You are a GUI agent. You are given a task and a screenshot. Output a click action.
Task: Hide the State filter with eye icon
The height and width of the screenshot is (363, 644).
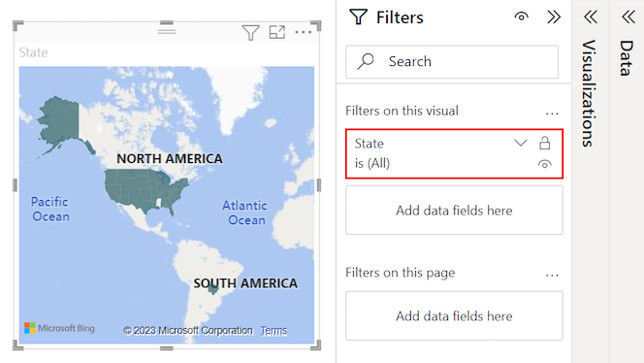(545, 164)
